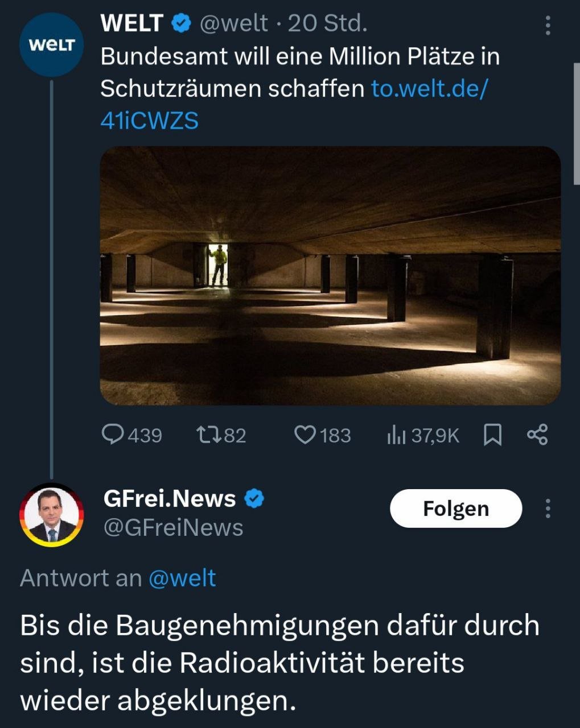Click the WELT account name
Image resolution: width=580 pixels, height=728 pixels.
click(131, 23)
